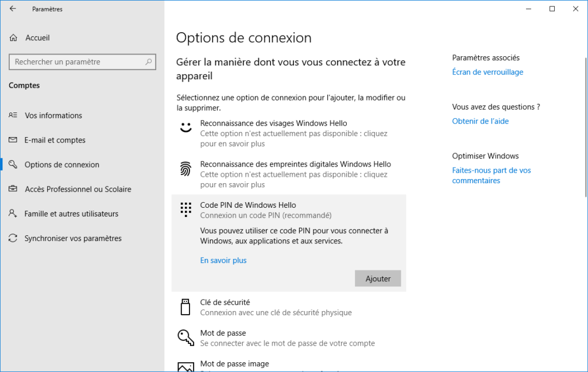Click Faites-nous part de vos commentaires

492,175
